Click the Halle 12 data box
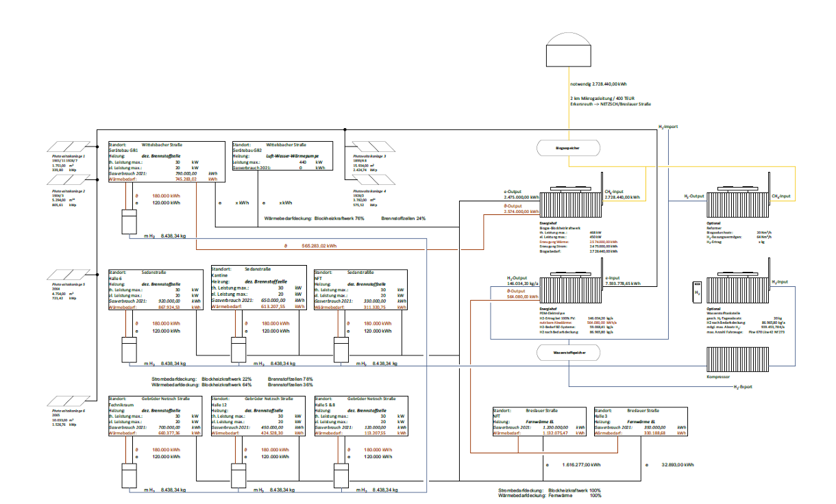The image size is (836, 504). tap(259, 416)
